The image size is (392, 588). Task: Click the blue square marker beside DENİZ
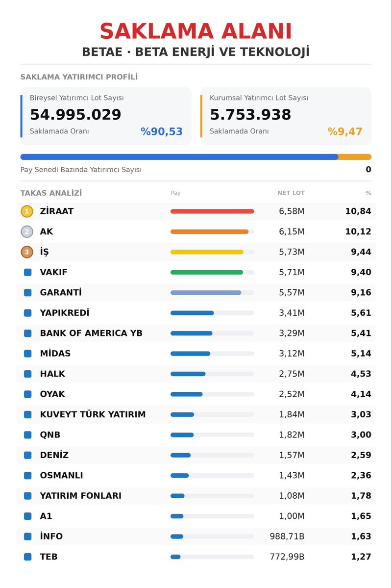(x=28, y=455)
